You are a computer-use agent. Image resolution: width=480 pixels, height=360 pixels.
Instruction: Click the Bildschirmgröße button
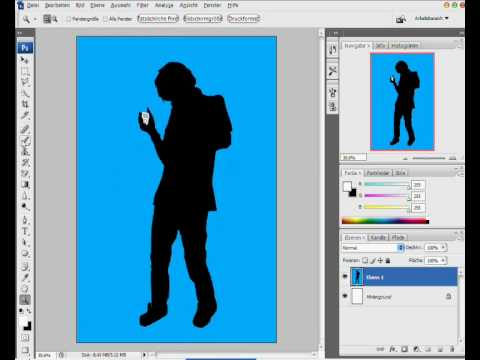[203, 19]
